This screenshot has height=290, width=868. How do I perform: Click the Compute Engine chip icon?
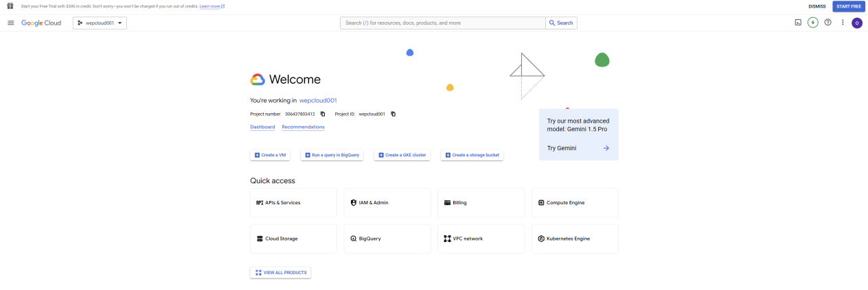point(541,203)
